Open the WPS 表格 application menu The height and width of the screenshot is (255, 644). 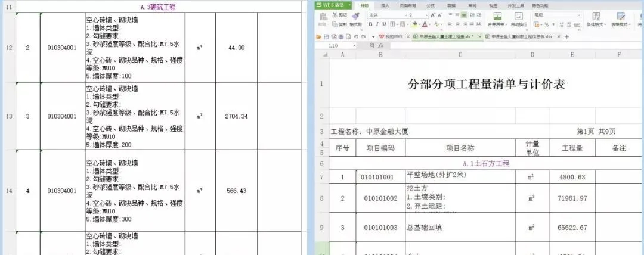(x=333, y=5)
